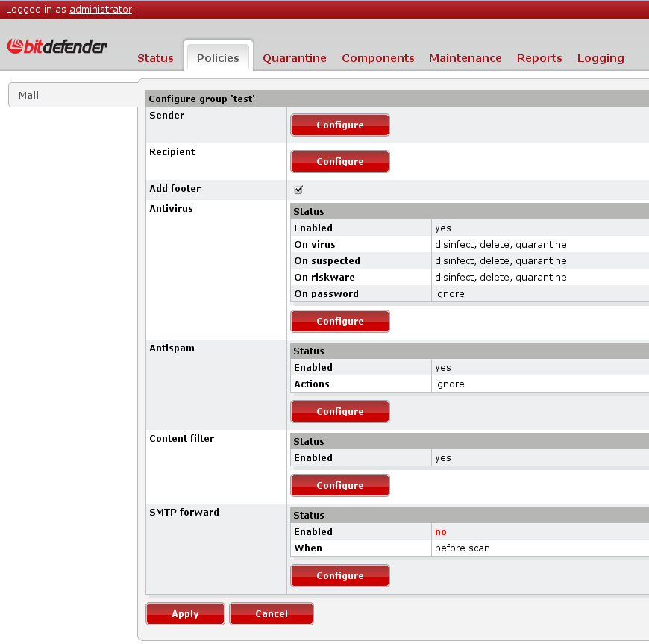Viewport: 649px width, 644px height.
Task: Click the administrator user link
Action: [101, 10]
